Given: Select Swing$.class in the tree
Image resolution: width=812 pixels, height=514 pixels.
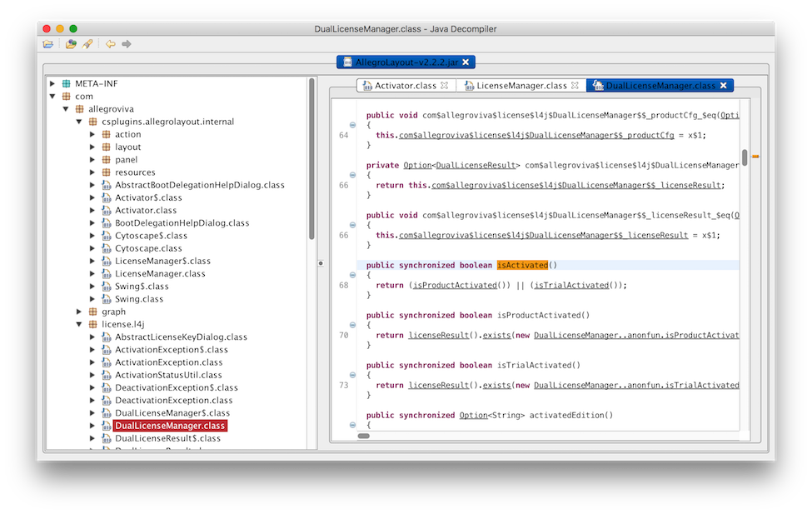Looking at the screenshot, I should (142, 287).
